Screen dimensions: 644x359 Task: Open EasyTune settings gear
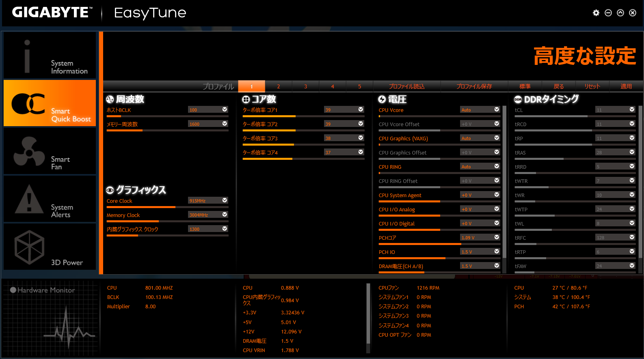point(596,13)
